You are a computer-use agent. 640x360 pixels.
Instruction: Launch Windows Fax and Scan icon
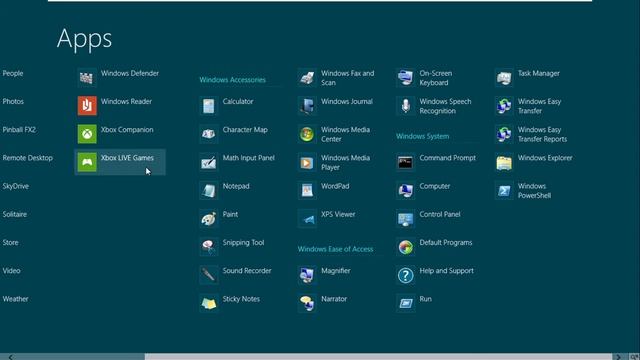[x=307, y=78]
